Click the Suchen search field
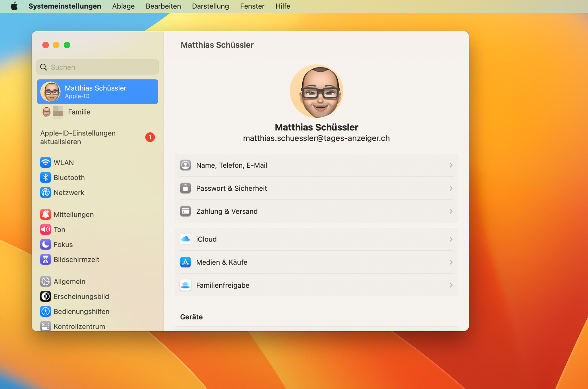The height and width of the screenshot is (389, 588). (x=97, y=67)
